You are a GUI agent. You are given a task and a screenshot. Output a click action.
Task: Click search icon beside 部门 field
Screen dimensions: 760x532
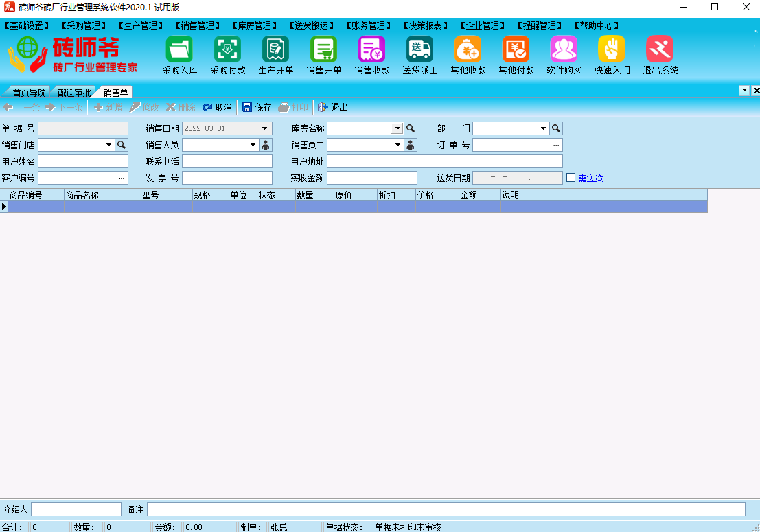coord(556,128)
